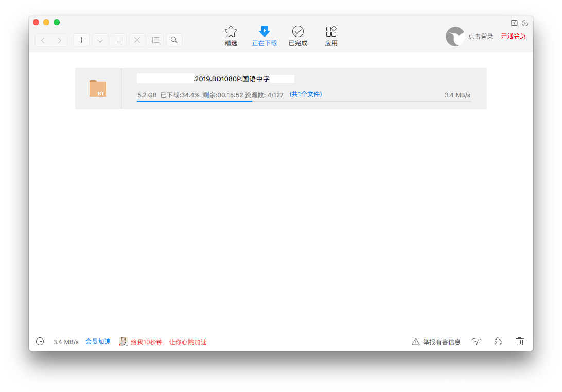
Task: Open the 应用 tab
Action: [331, 36]
